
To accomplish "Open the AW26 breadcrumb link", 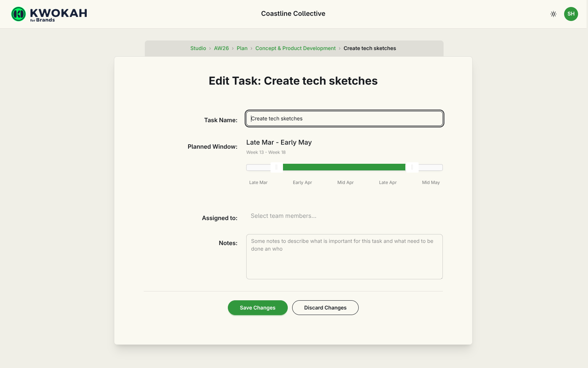I will [x=221, y=48].
